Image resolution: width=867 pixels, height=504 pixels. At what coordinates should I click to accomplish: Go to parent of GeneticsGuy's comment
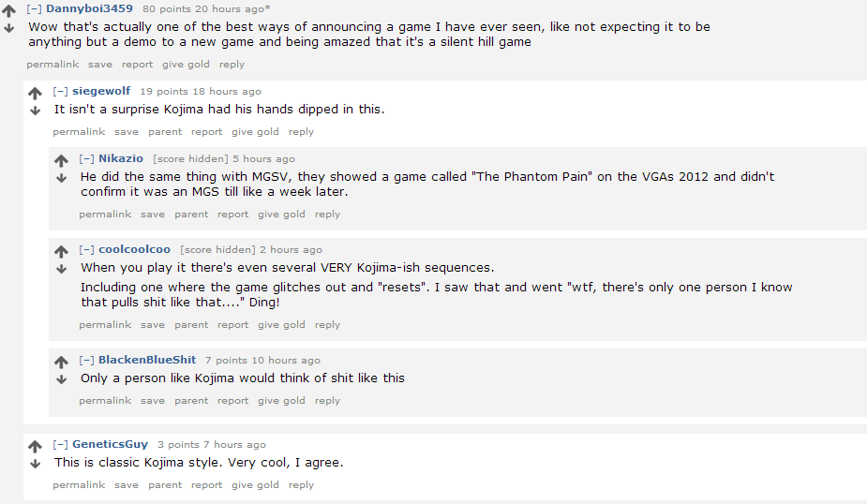tap(165, 484)
